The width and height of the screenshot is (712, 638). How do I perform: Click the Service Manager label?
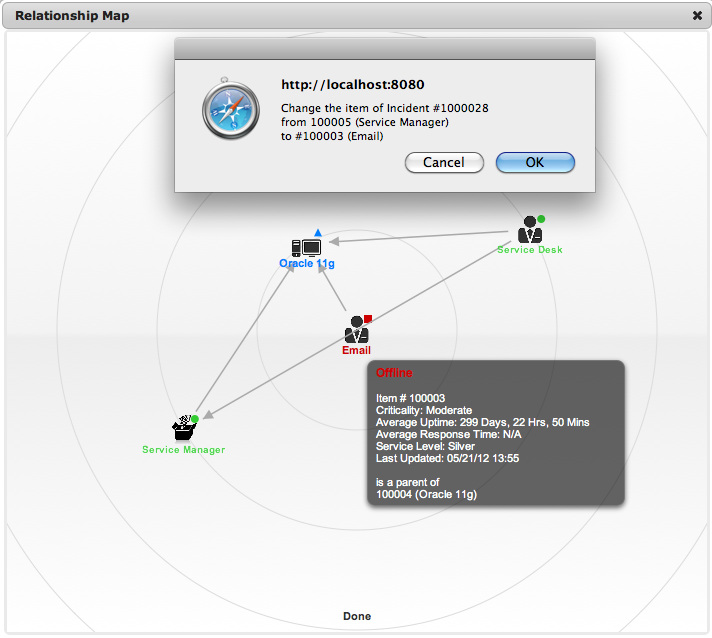[183, 450]
